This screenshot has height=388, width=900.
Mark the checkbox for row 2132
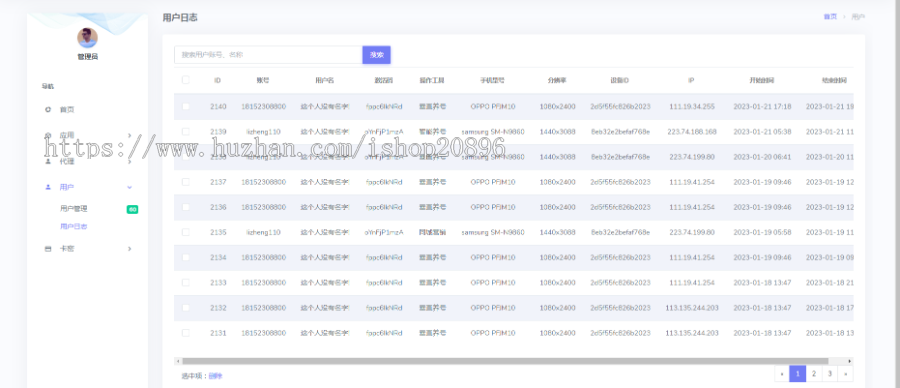pos(185,308)
